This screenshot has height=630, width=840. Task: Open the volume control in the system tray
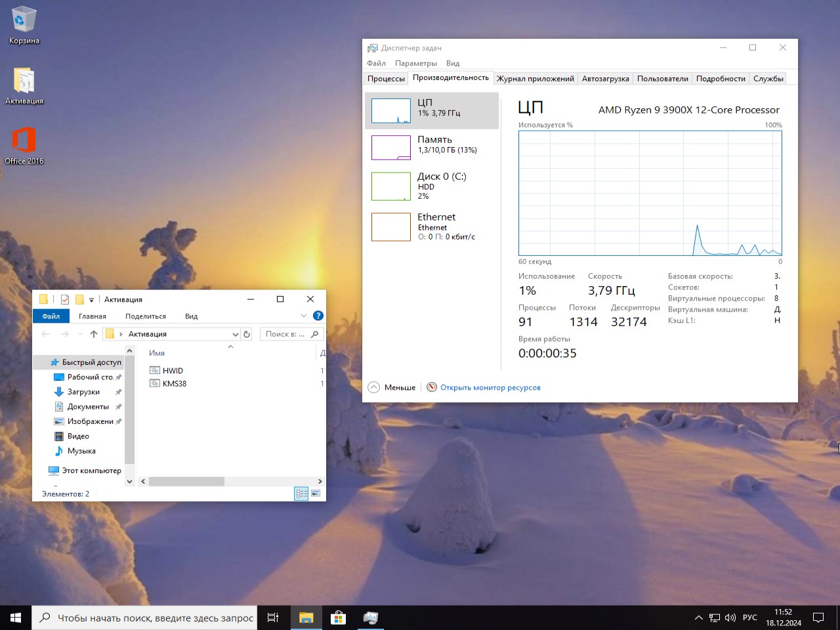click(x=730, y=617)
